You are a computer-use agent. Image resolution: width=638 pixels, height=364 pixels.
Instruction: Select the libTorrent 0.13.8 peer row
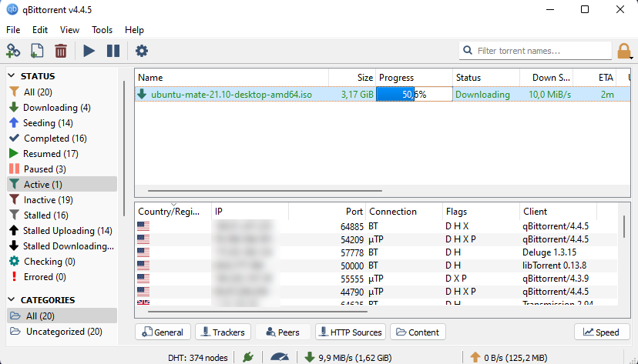coord(376,265)
